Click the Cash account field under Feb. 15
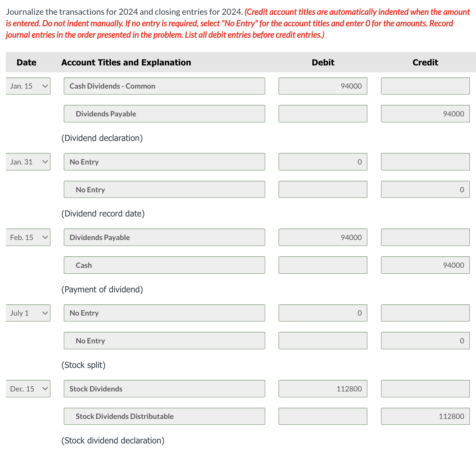 tap(164, 265)
